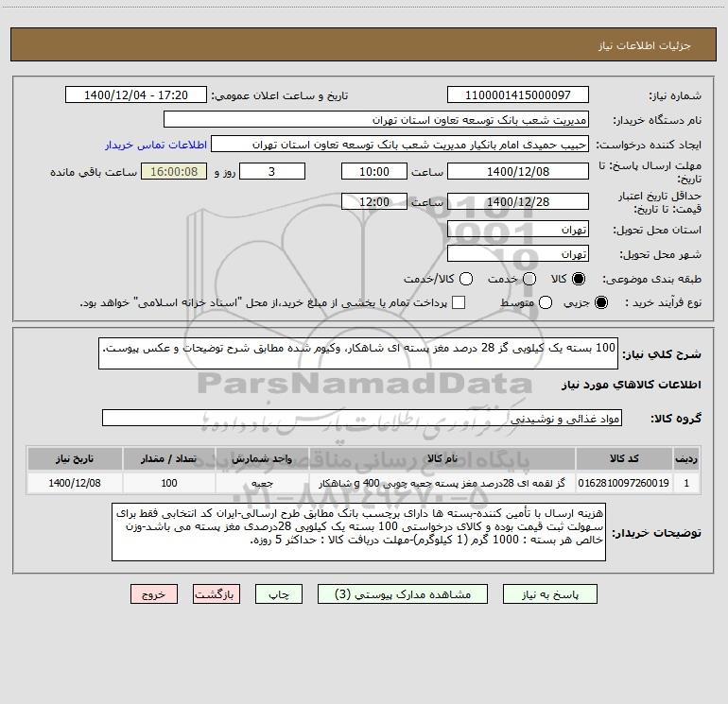Click the خروج exit button
This screenshot has width=728, height=704.
pyautogui.click(x=154, y=594)
